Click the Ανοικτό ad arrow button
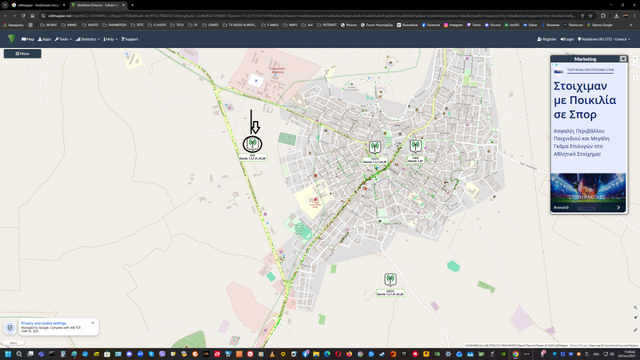 click(x=618, y=207)
